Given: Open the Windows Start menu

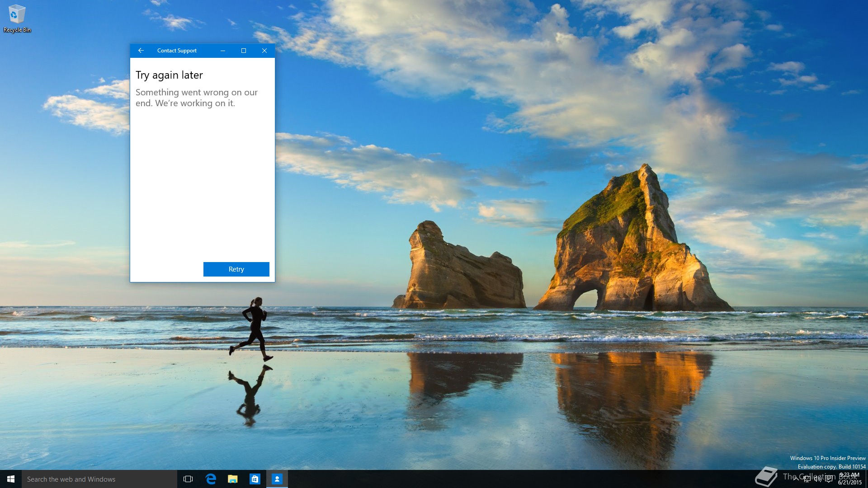Looking at the screenshot, I should (11, 479).
